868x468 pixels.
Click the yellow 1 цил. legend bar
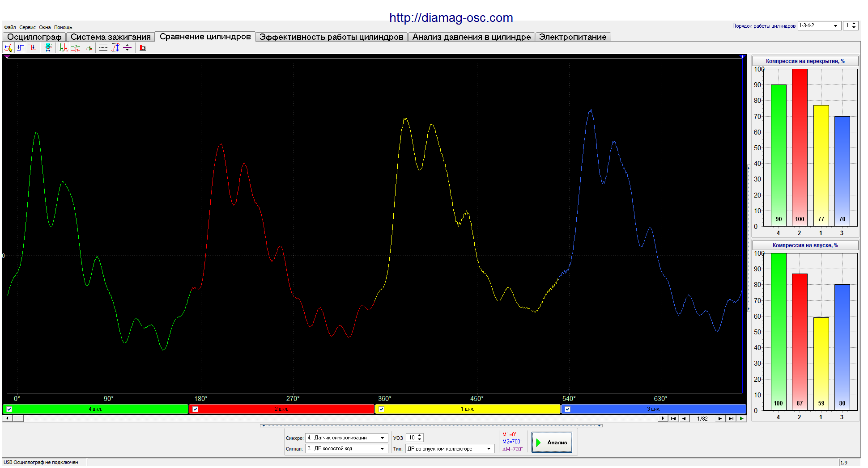(468, 409)
